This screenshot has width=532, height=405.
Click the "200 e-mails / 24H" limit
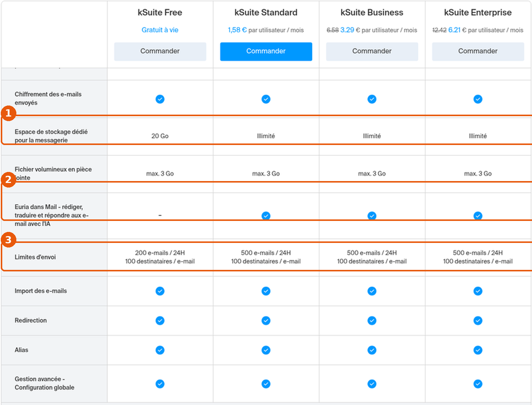160,253
